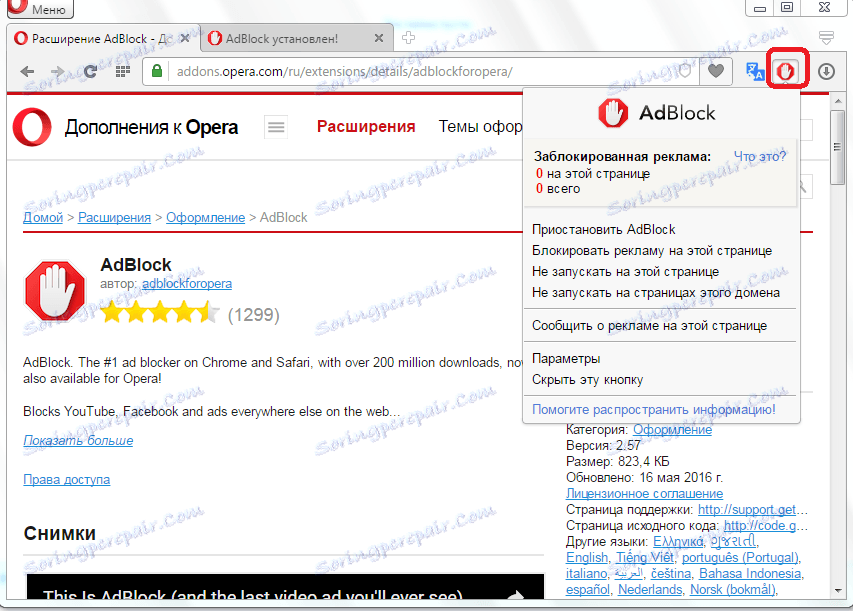Open the Opera Меню dropdown
Screen dimensions: 853x611
[x=39, y=9]
